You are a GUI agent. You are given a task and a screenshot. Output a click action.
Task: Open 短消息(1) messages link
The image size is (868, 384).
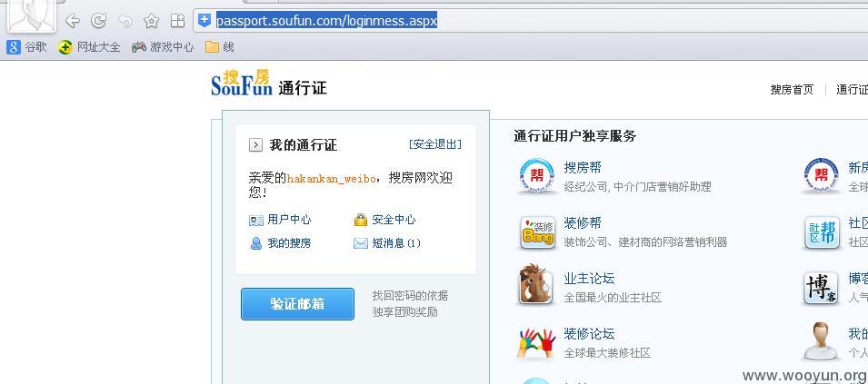pos(396,243)
